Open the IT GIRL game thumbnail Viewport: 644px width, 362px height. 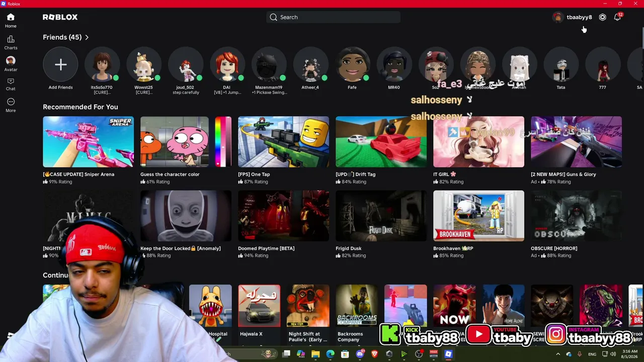478,142
